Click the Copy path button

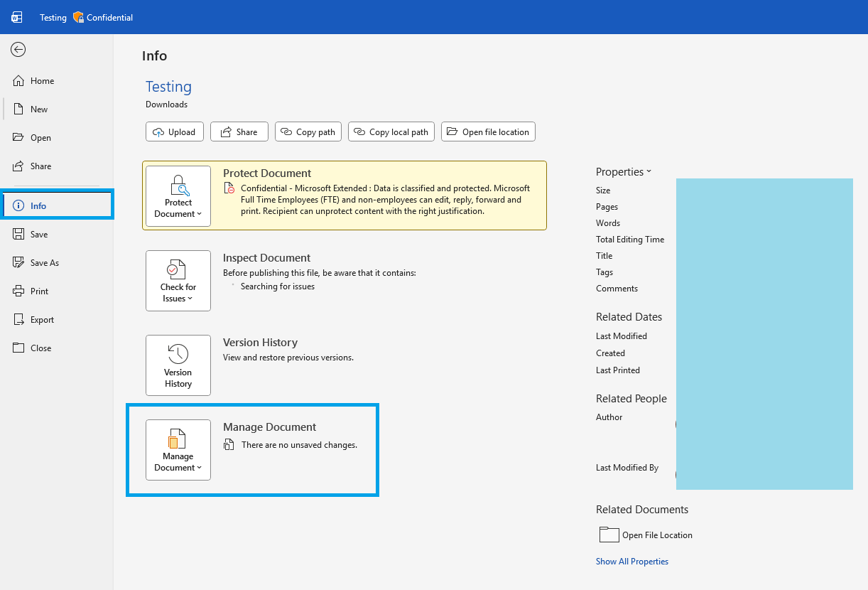tap(308, 132)
